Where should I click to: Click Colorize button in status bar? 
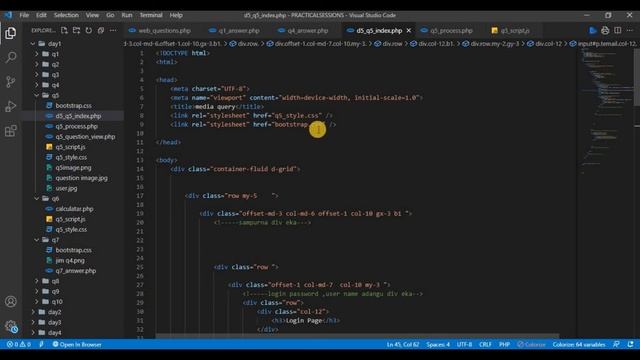click(531, 344)
